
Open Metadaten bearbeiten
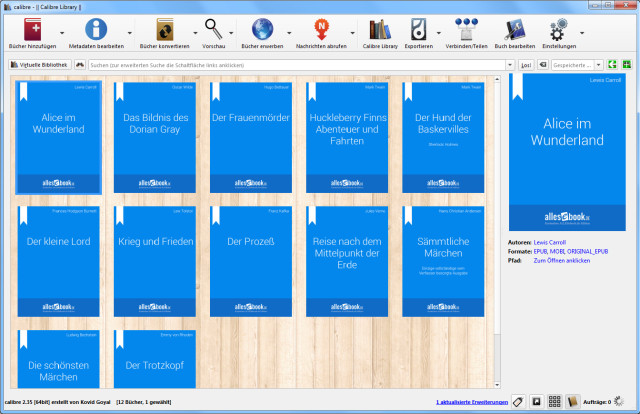pyautogui.click(x=96, y=28)
